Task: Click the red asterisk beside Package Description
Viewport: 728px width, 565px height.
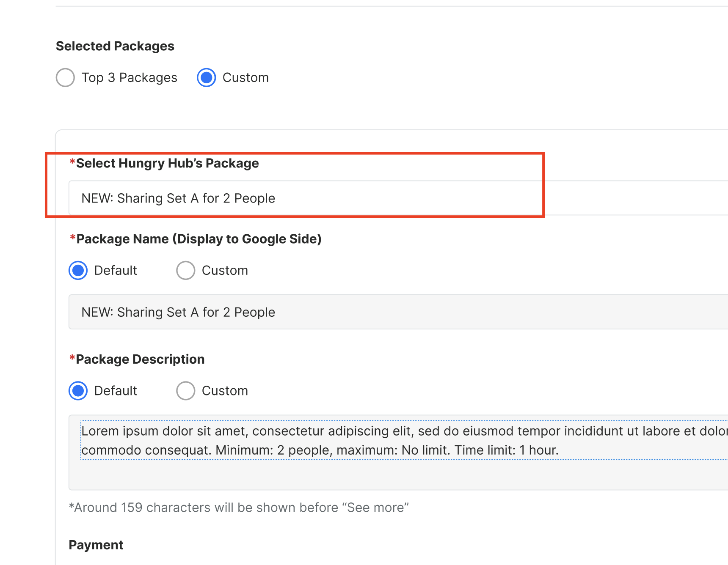Action: (x=72, y=358)
